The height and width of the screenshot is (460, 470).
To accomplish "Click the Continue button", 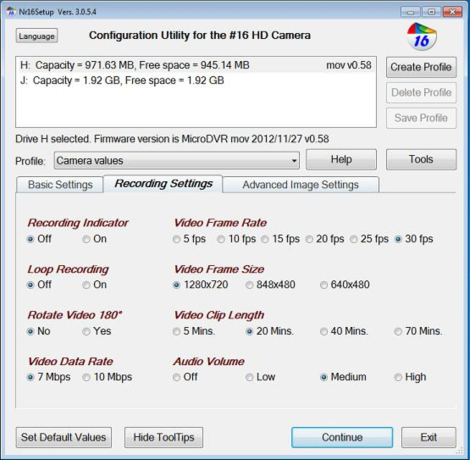I will 342,437.
